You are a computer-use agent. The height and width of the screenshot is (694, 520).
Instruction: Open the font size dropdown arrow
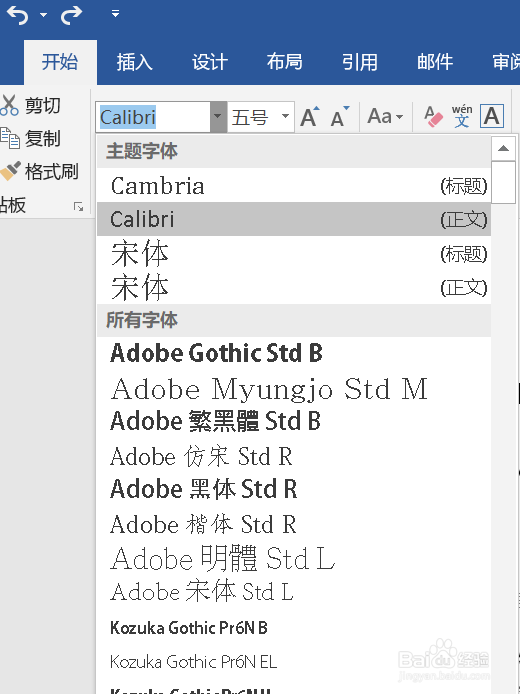[x=285, y=117]
